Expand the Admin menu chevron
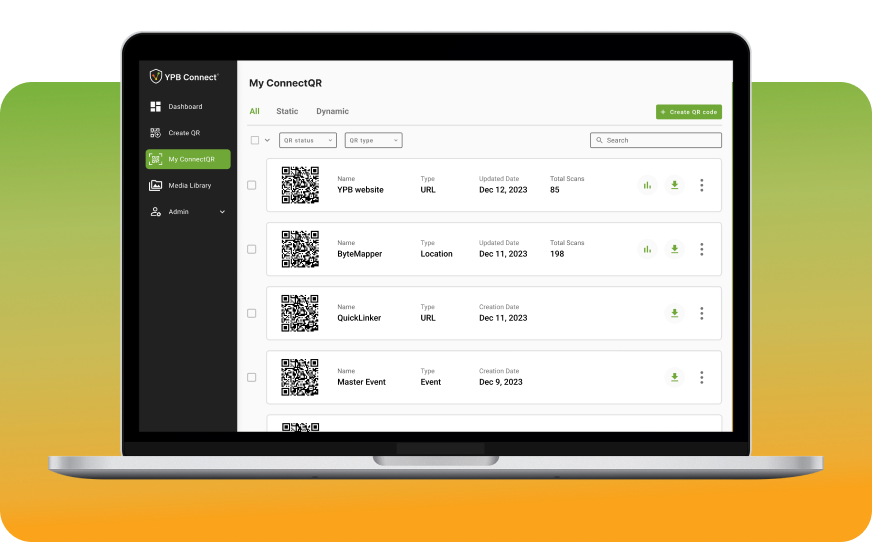Viewport: 872px width, 542px height. (222, 212)
